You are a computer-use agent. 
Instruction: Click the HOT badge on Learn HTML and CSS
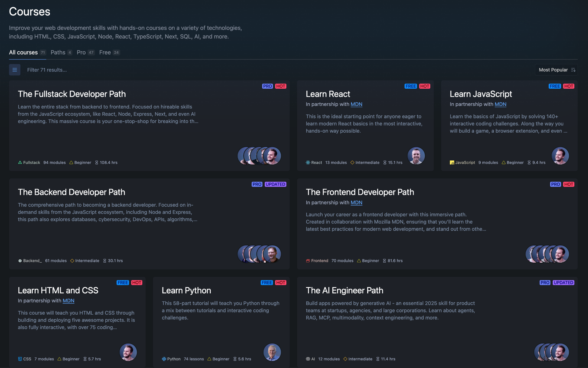137,282
